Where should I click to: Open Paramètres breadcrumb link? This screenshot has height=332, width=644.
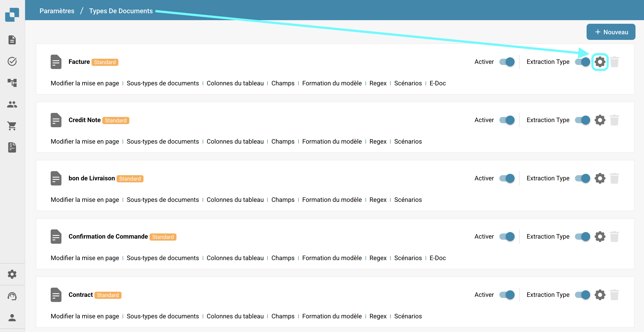[57, 11]
